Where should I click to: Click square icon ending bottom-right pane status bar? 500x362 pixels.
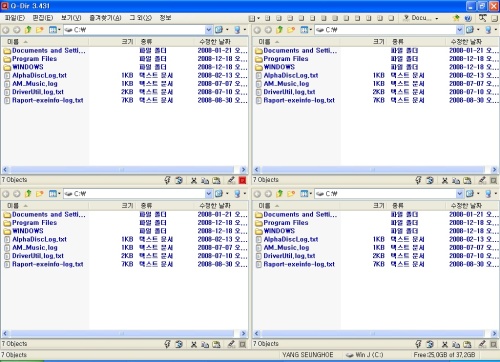(493, 344)
